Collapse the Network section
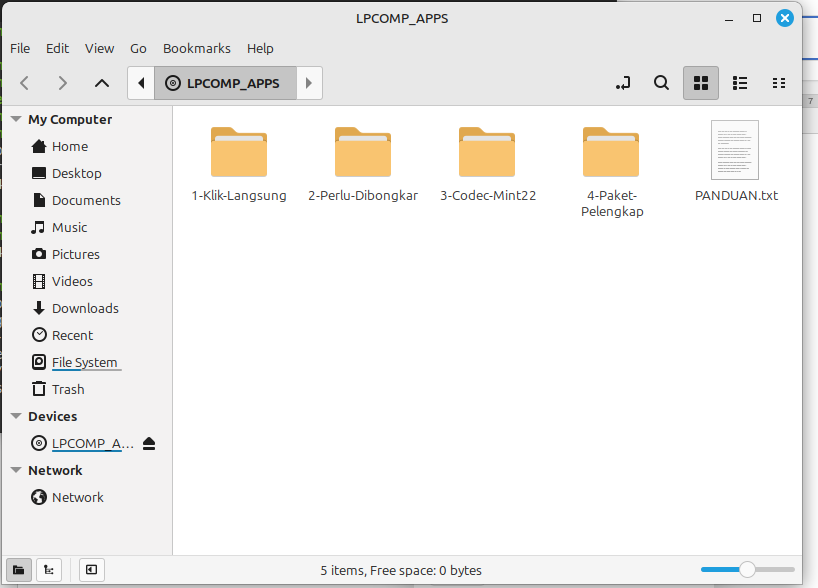 click(16, 470)
